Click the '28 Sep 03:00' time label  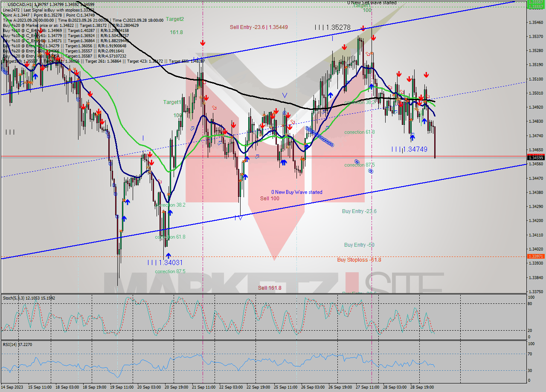point(395,387)
